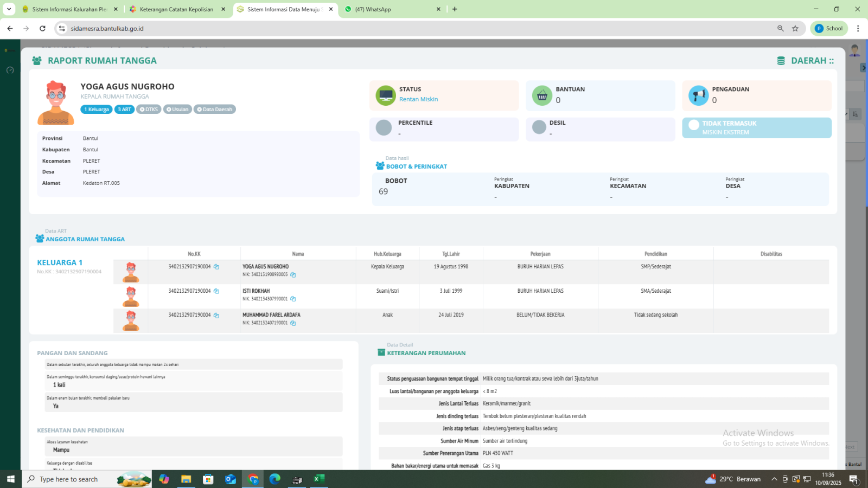The width and height of the screenshot is (868, 488).
Task: Toggle the Usulan badge
Action: point(177,110)
